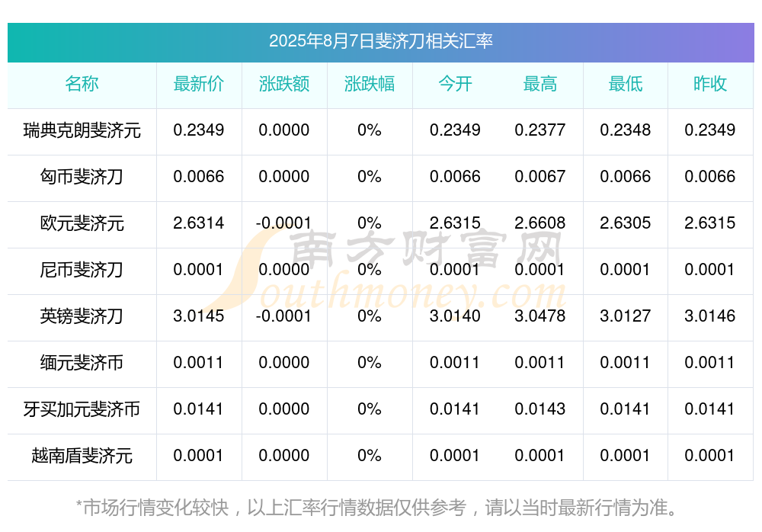Image resolution: width=762 pixels, height=532 pixels.
Task: Click the 昨收 column header
Action: pos(710,84)
